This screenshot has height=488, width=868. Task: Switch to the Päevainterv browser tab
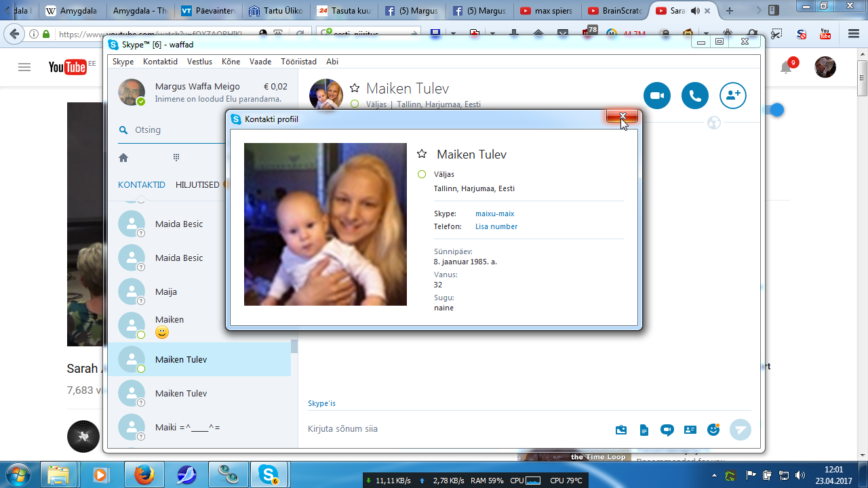209,11
